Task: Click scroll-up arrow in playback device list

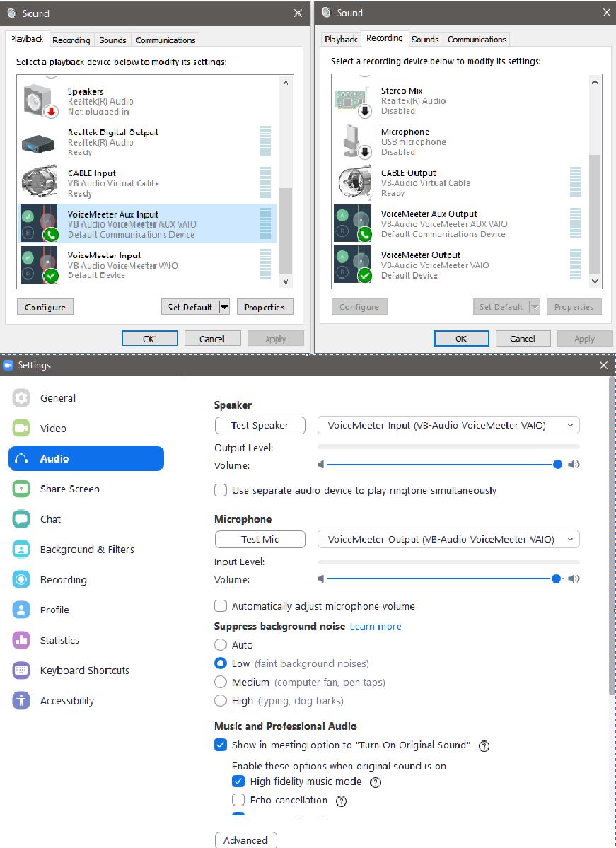Action: (x=286, y=82)
